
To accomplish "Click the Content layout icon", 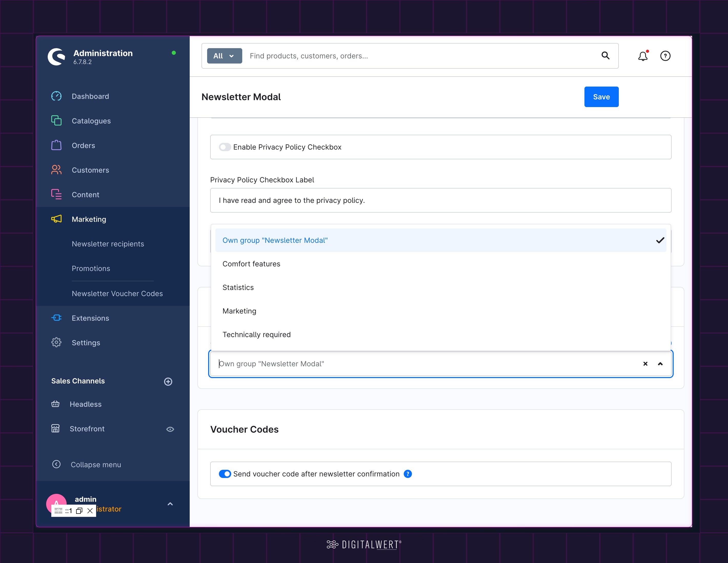I will pos(56,194).
